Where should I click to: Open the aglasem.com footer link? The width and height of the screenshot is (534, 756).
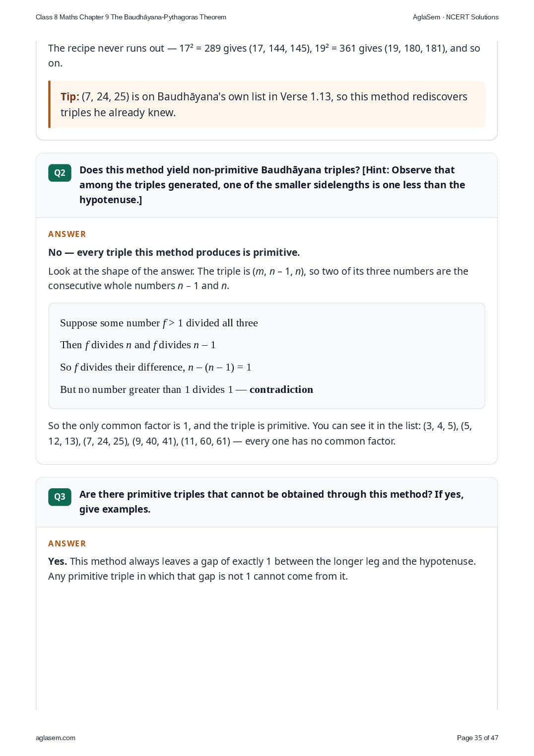[56, 738]
